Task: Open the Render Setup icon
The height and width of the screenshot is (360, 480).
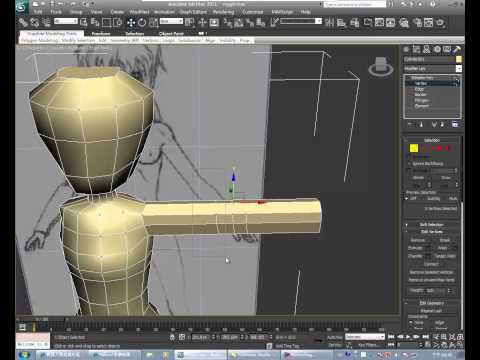Action: click(417, 23)
